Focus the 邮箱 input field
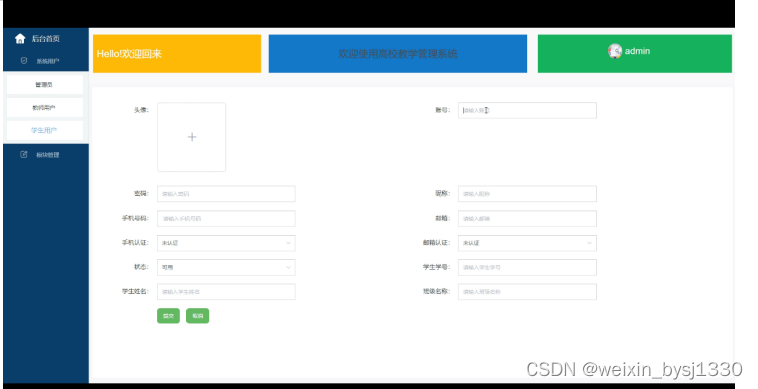This screenshot has height=389, width=758. click(x=527, y=218)
